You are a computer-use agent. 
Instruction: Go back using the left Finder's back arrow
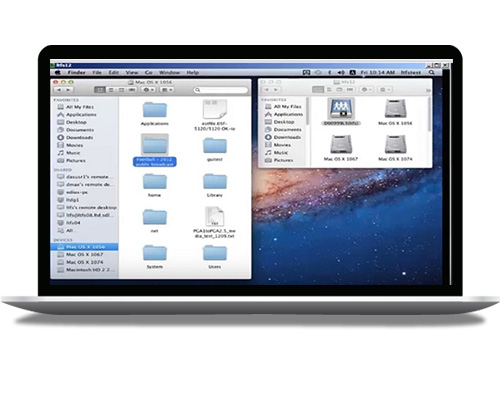pyautogui.click(x=59, y=90)
